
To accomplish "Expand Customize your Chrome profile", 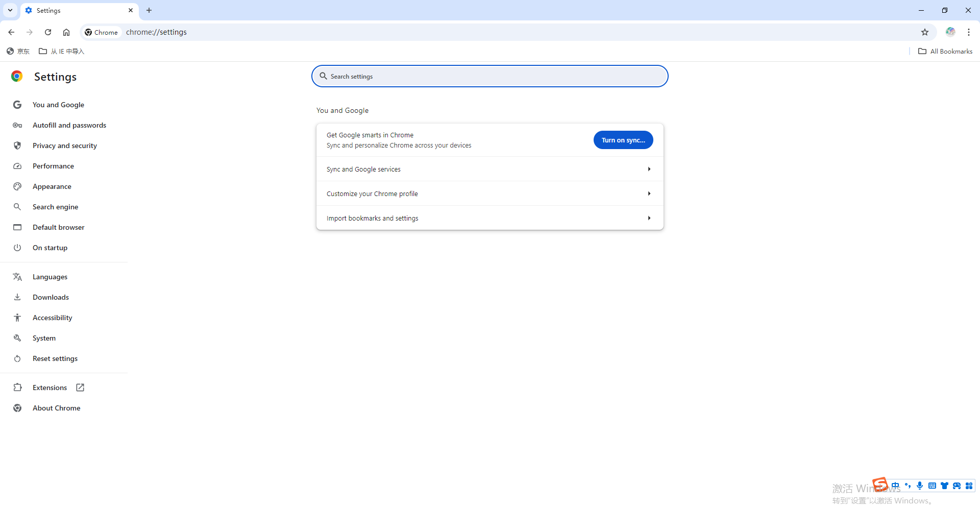I will pos(490,194).
